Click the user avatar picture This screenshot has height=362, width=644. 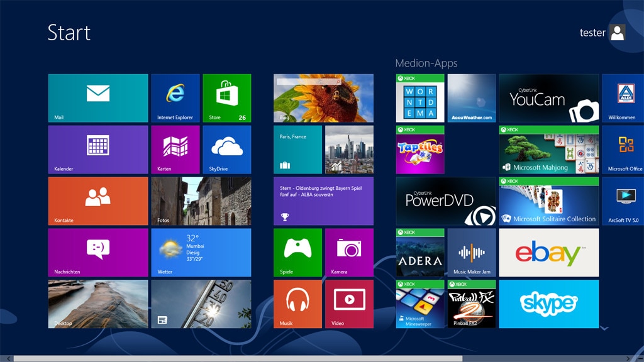pyautogui.click(x=618, y=33)
